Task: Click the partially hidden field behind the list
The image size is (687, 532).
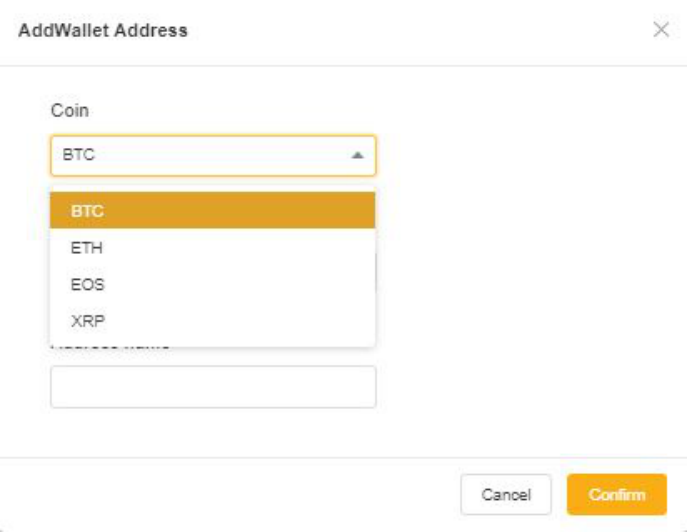Action: 376,274
